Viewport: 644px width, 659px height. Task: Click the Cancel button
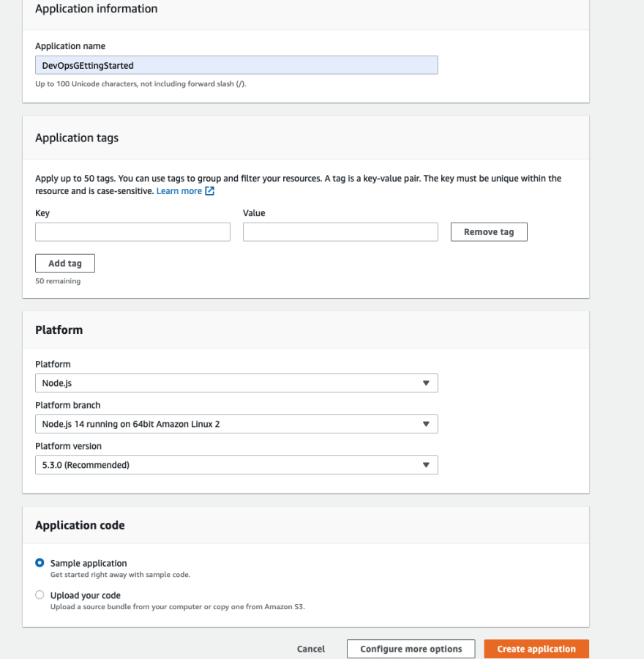311,649
